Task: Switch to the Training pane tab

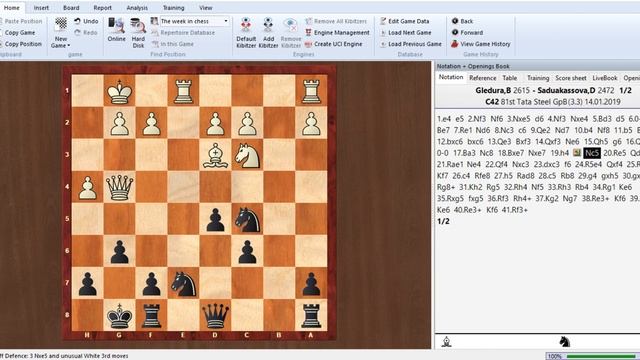Action: coord(538,78)
